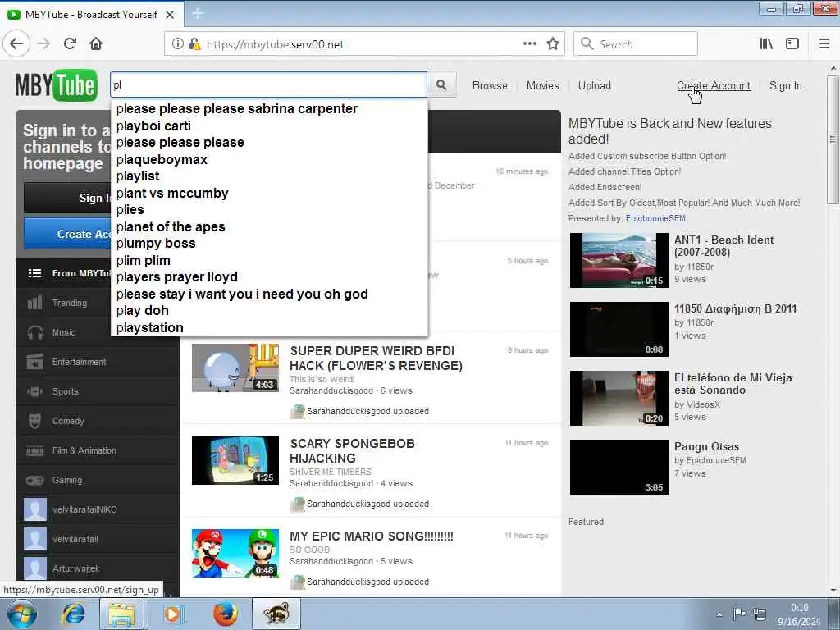The image size is (840, 630).
Task: Click the Firefox search field
Action: pos(636,44)
